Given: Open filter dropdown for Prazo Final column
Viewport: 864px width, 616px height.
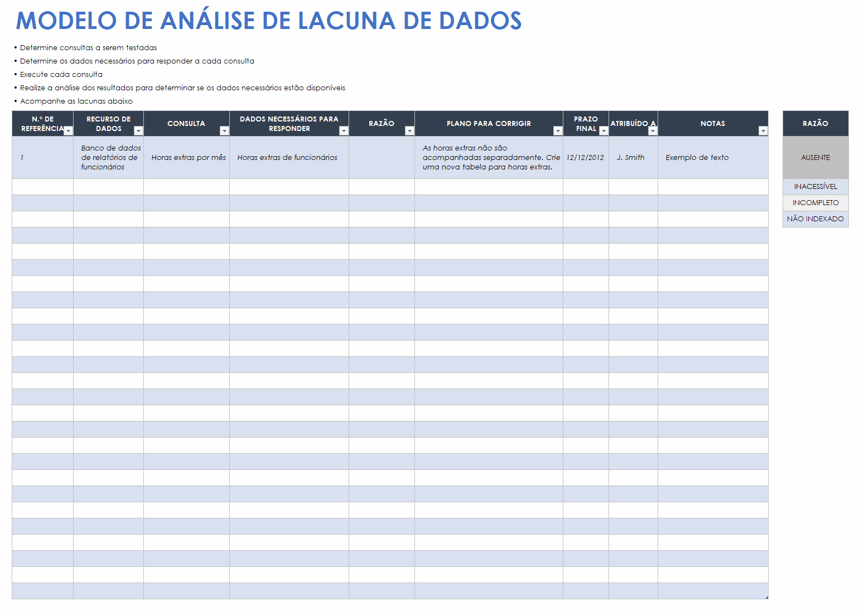Looking at the screenshot, I should coord(604,131).
